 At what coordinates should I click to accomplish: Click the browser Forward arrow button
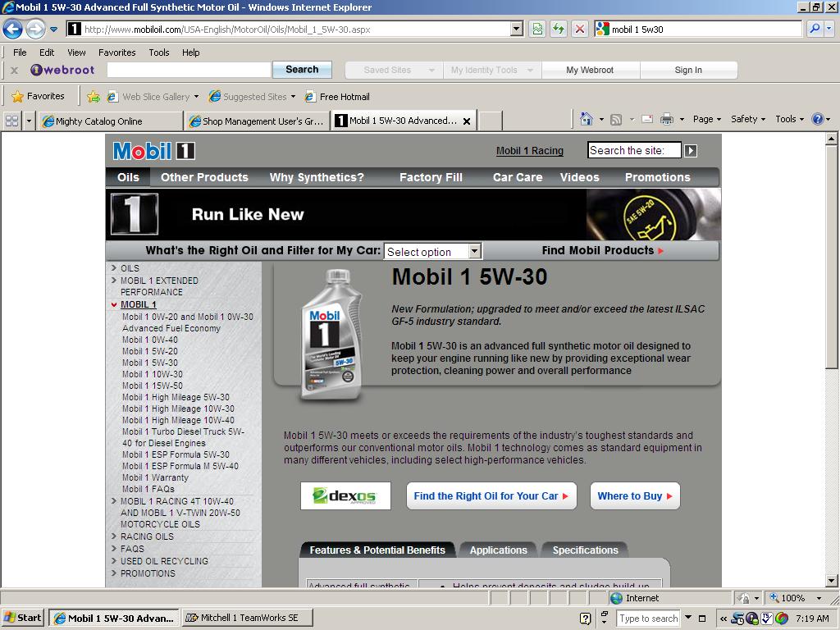click(x=35, y=29)
